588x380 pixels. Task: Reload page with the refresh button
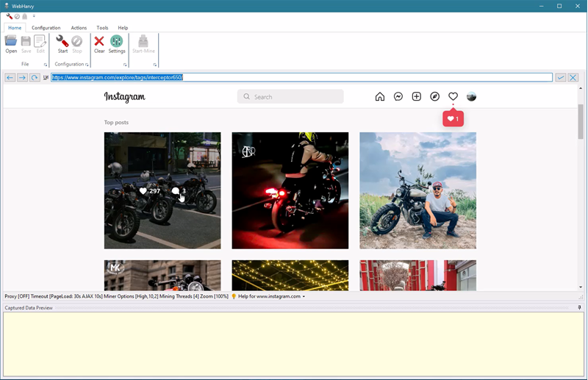[35, 78]
